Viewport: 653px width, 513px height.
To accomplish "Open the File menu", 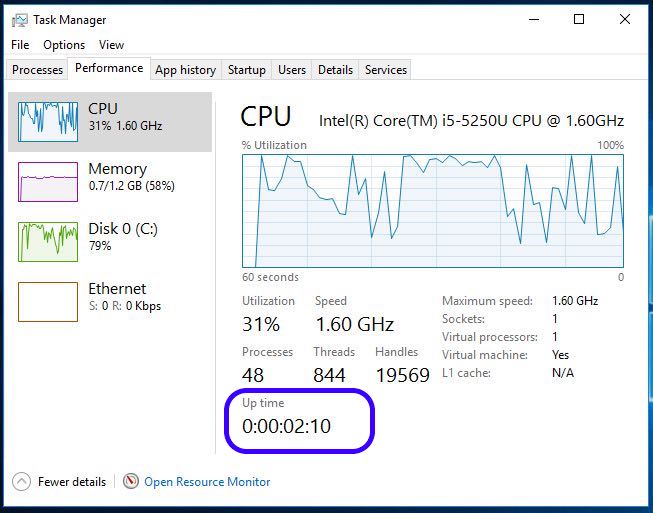I will pos(20,45).
